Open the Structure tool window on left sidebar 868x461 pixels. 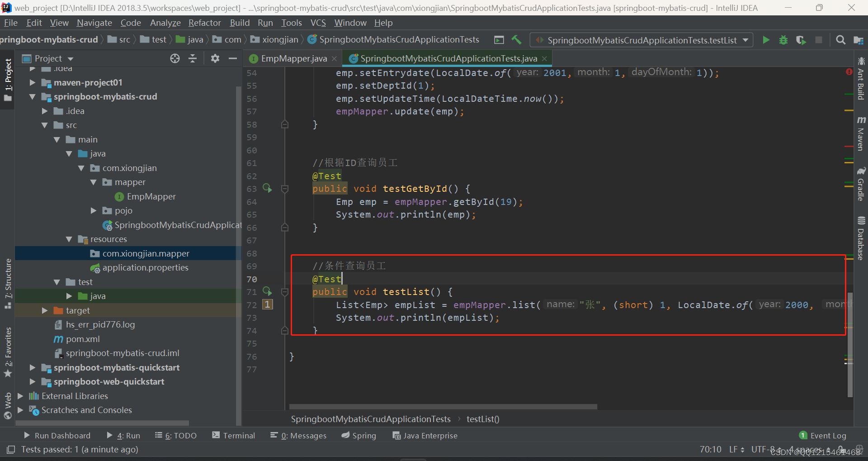[8, 284]
